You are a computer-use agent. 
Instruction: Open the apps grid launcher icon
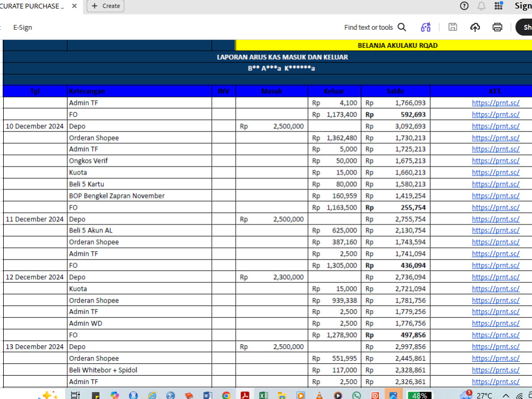coord(498,6)
